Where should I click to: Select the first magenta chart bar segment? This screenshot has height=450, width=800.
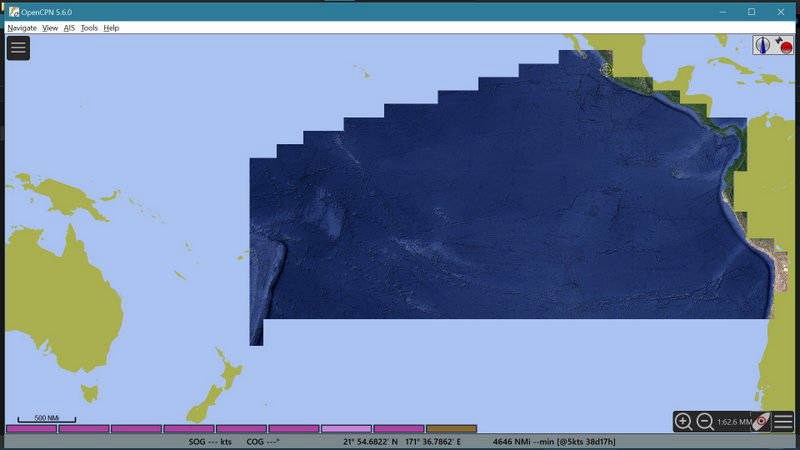(x=31, y=429)
